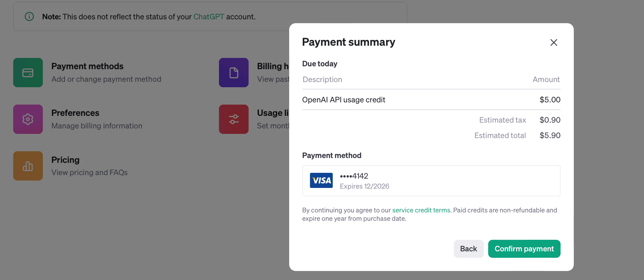The height and width of the screenshot is (280, 644).
Task: Click 'Manage billing information' text
Action: [97, 126]
